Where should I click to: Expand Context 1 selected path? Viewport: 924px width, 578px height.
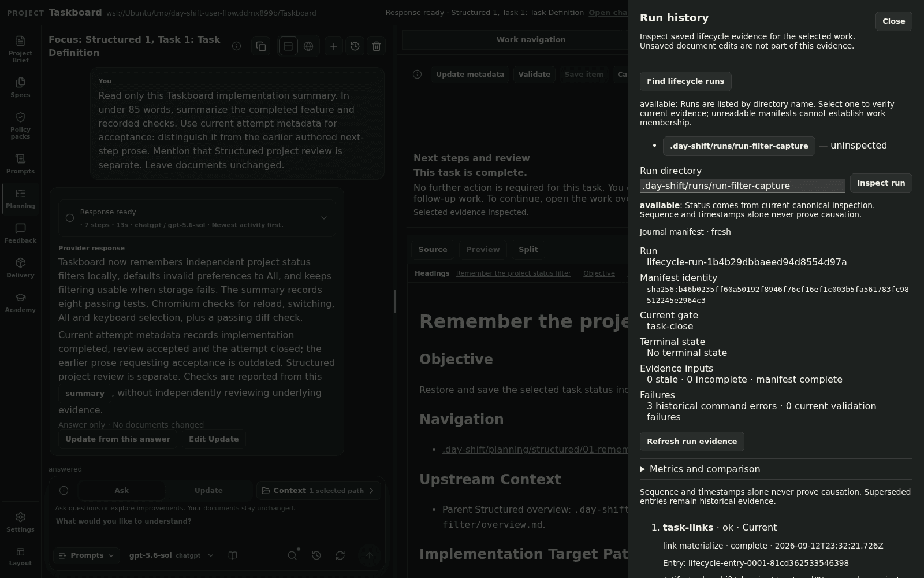pos(319,491)
